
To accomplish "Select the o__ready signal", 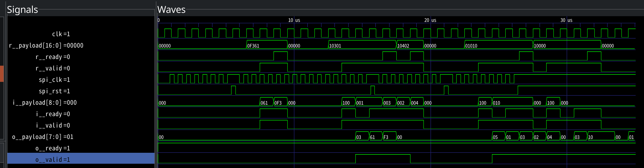I will 53,148.
